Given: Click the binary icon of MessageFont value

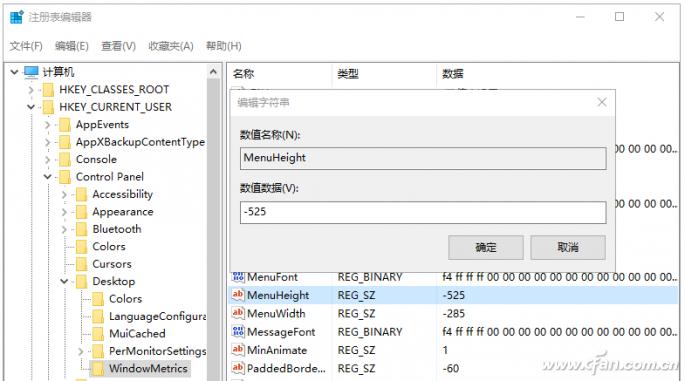Looking at the screenshot, I should (238, 332).
